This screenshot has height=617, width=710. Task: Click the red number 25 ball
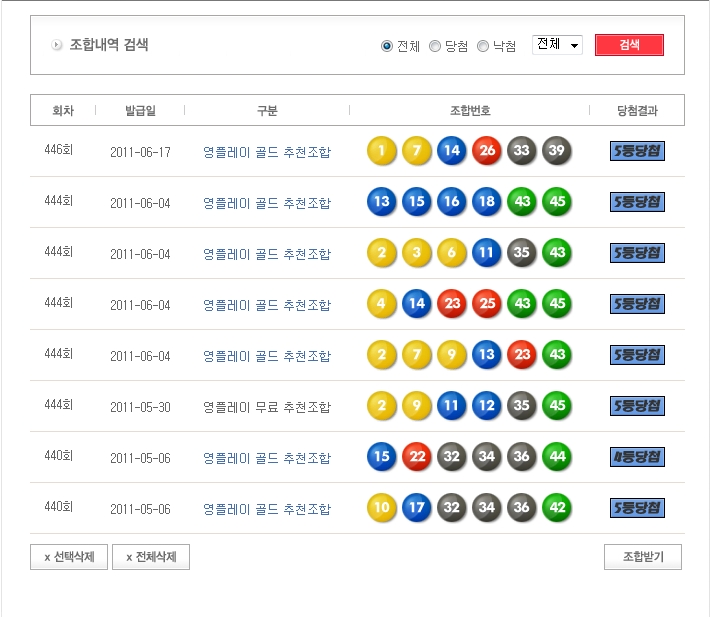point(486,304)
